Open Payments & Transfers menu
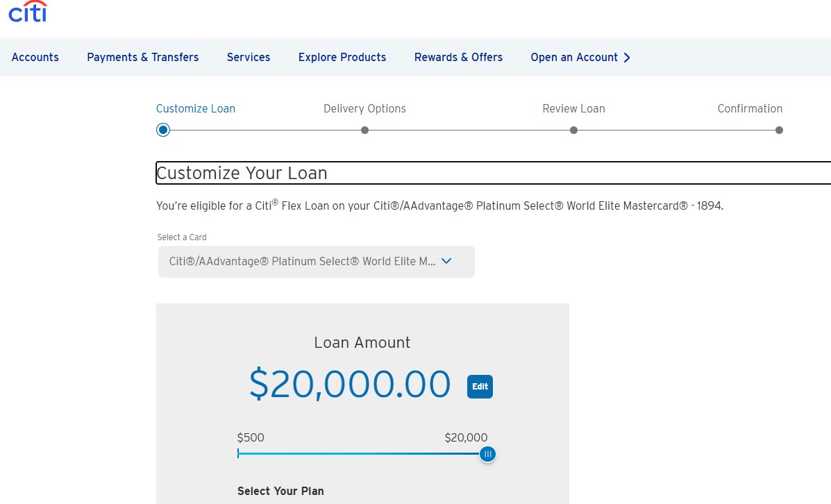This screenshot has width=831, height=504. (142, 57)
